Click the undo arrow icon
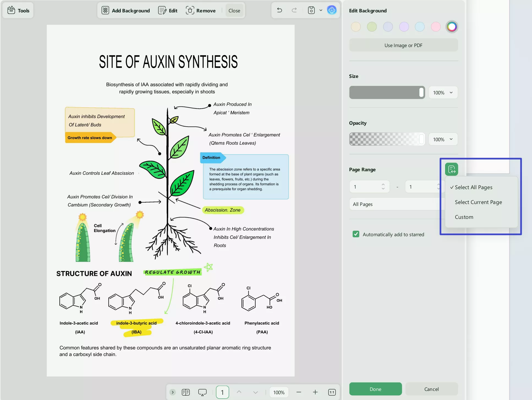 tap(279, 10)
